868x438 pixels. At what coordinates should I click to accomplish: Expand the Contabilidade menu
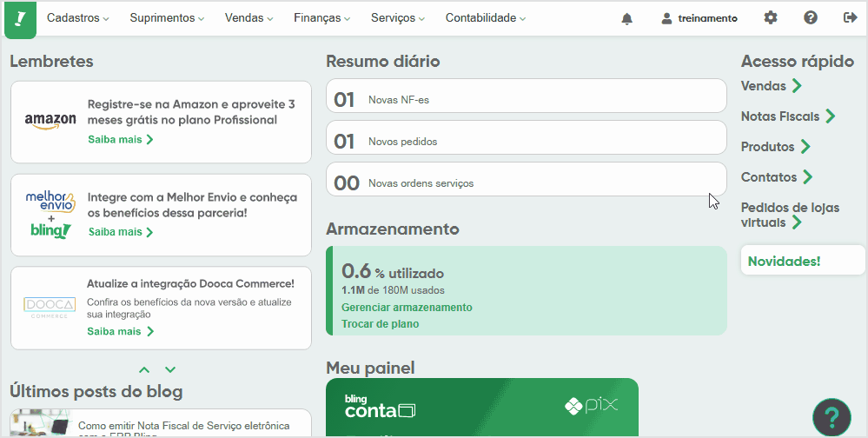(486, 17)
